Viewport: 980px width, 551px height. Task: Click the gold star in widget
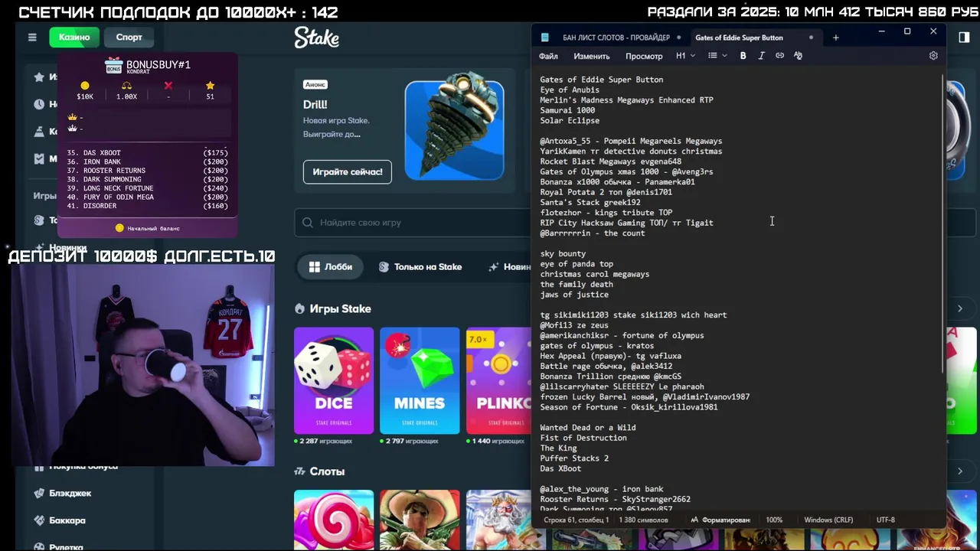[210, 86]
